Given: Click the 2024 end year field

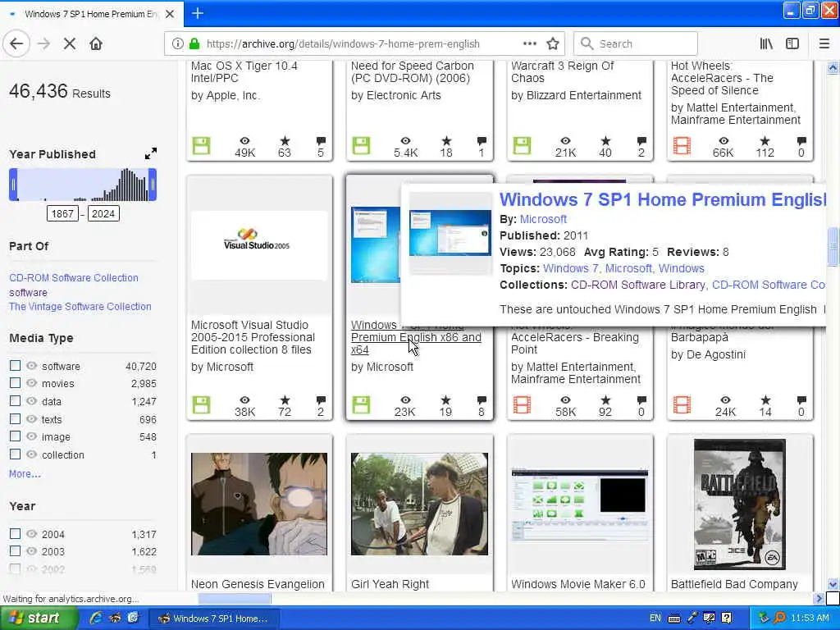Looking at the screenshot, I should coord(103,214).
